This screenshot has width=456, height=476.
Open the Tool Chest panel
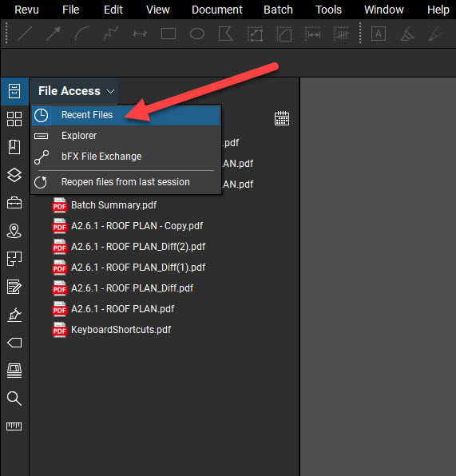click(x=14, y=203)
